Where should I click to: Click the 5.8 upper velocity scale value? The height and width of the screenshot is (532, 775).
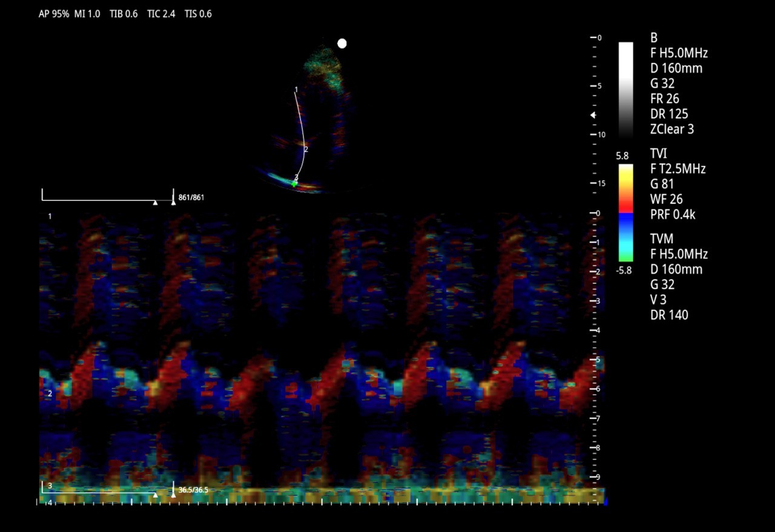point(622,156)
